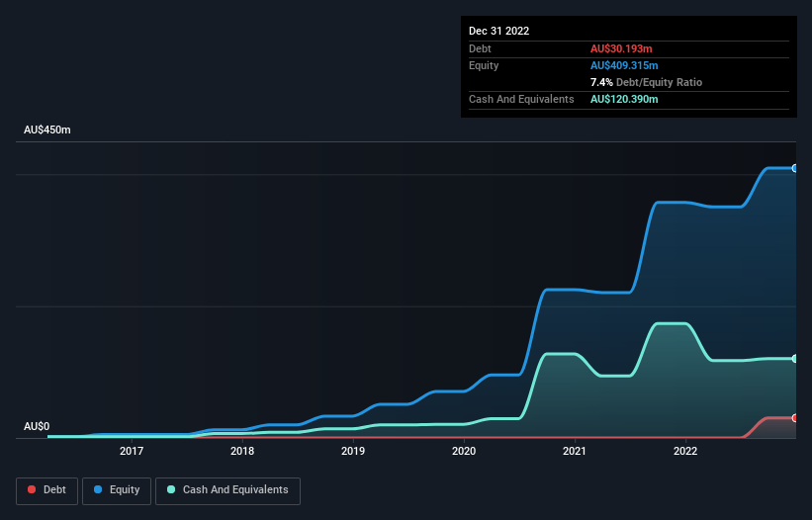Click the 7.4% Debt/Equity Ratio text

646,82
